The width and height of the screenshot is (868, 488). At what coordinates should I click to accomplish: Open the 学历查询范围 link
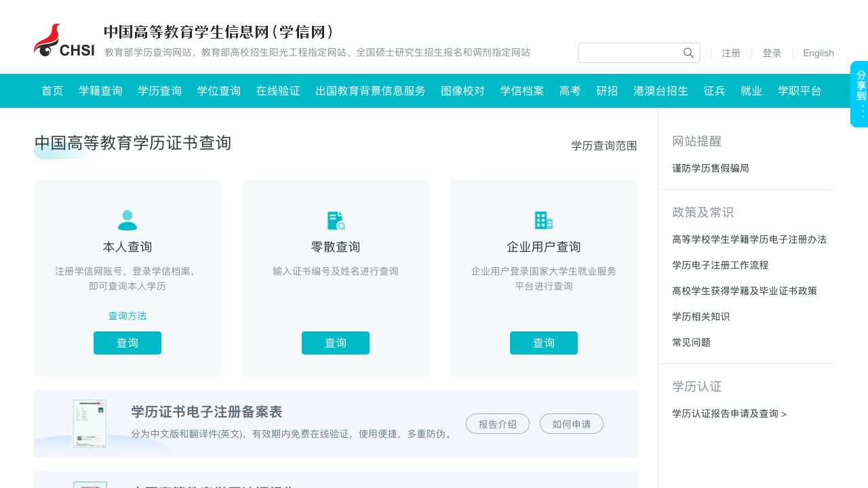(x=604, y=146)
